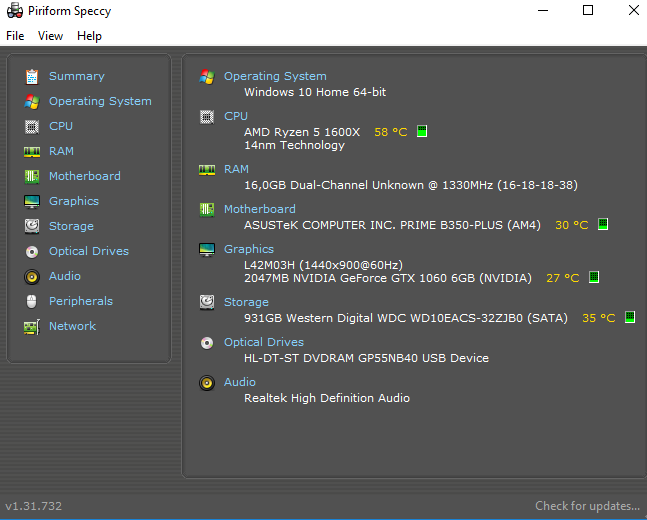The image size is (647, 520).
Task: Click the 30 °C motherboard temperature value
Action: (x=572, y=225)
